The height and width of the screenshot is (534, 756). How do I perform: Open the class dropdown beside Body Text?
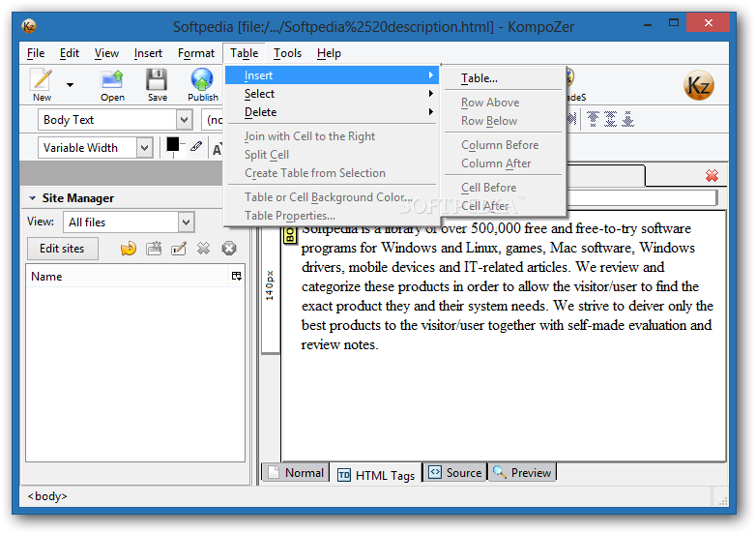point(213,120)
